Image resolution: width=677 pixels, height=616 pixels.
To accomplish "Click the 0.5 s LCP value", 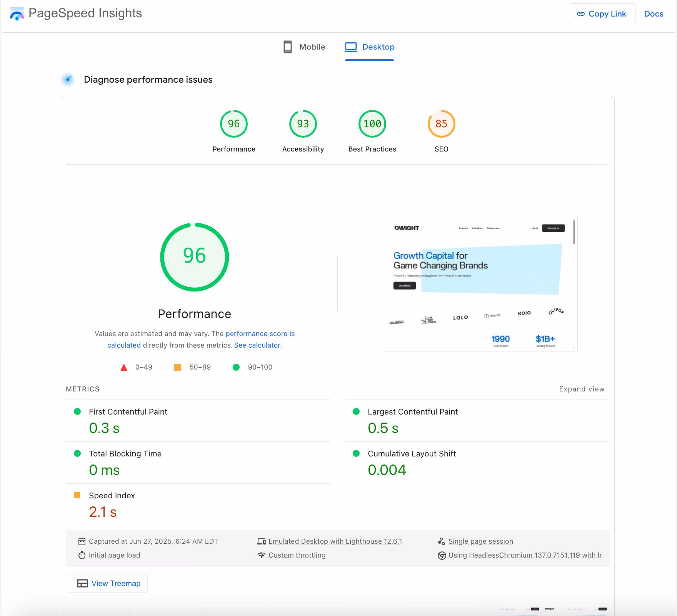I will [383, 428].
